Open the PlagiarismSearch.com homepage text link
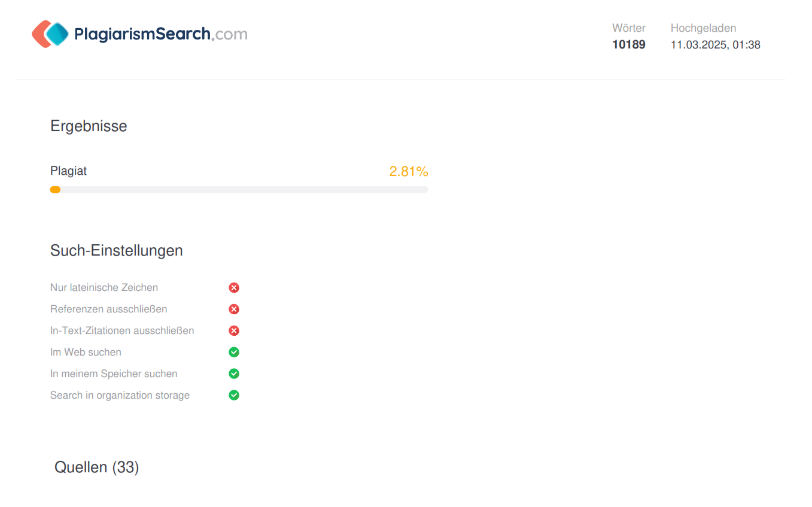This screenshot has width=812, height=507. 160,34
